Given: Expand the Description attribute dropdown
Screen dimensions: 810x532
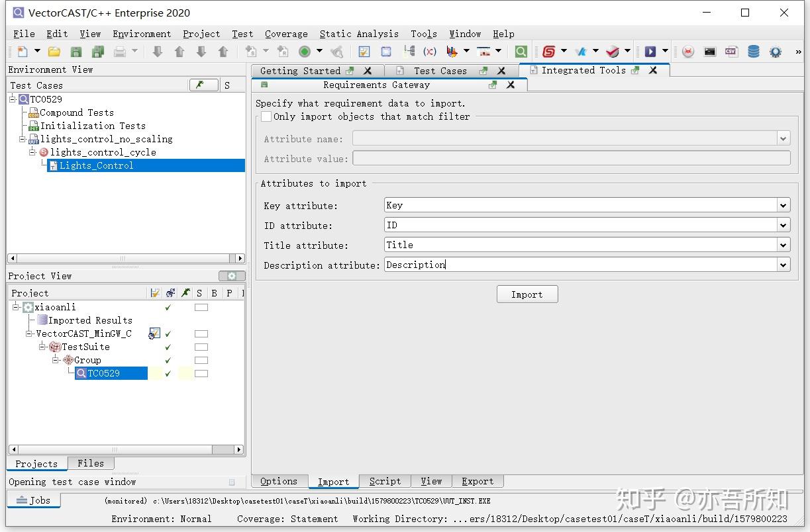Looking at the screenshot, I should tap(784, 265).
